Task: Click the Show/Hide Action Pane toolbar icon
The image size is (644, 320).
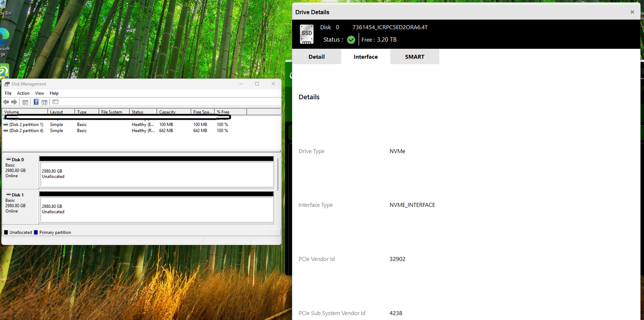Action: (x=45, y=102)
